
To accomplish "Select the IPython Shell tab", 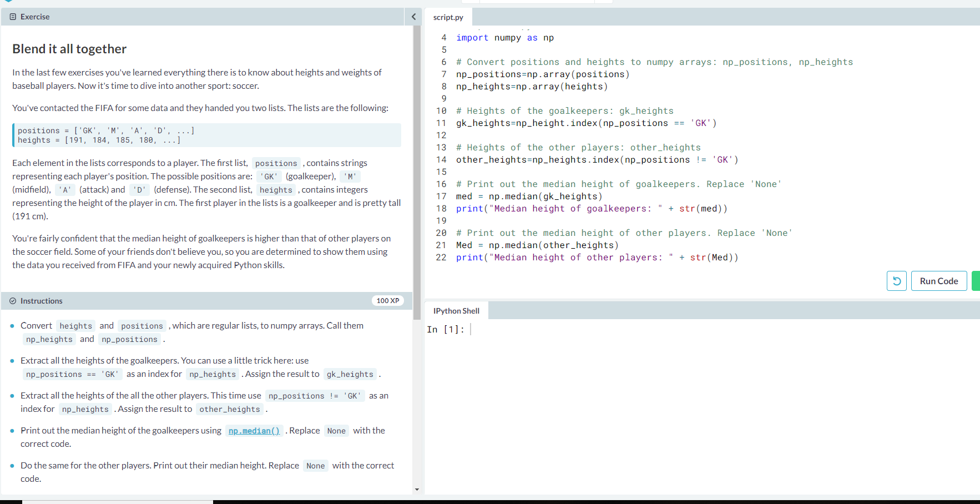I will [x=456, y=310].
